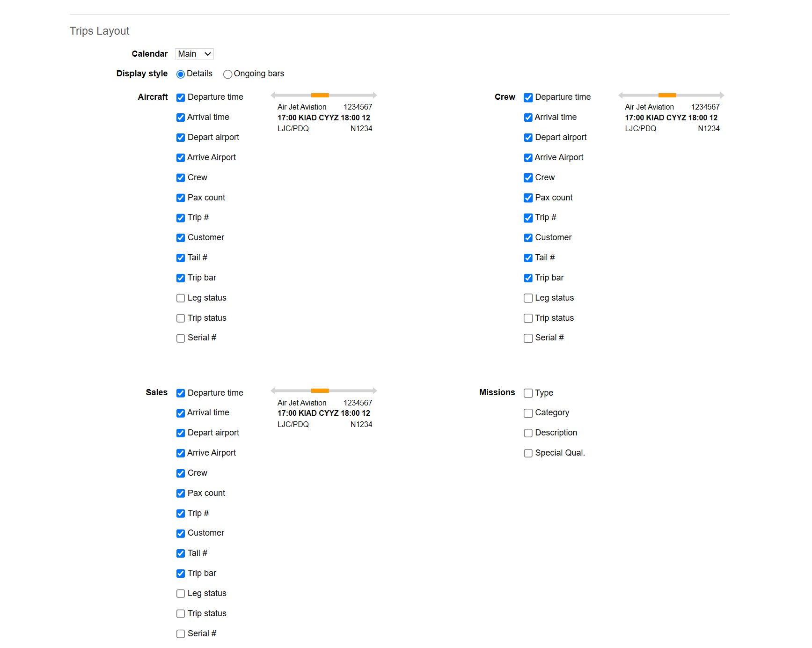
Task: Enable Special Qual. for Missions
Action: pyautogui.click(x=528, y=453)
